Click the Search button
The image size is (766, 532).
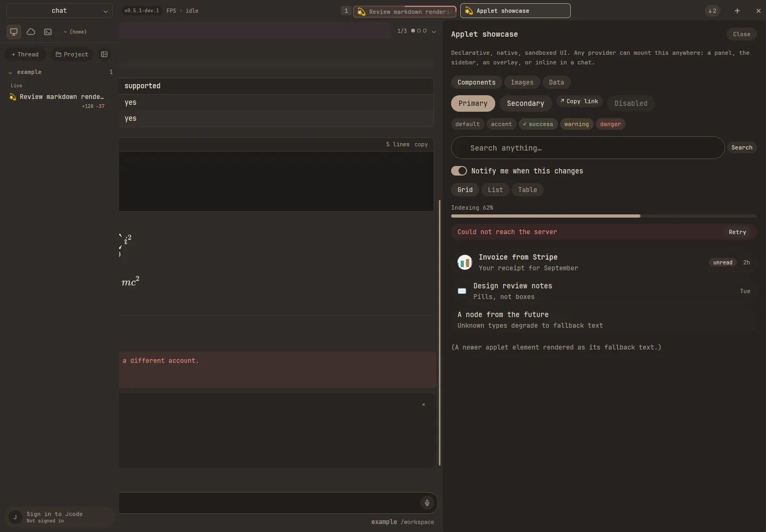[742, 148]
